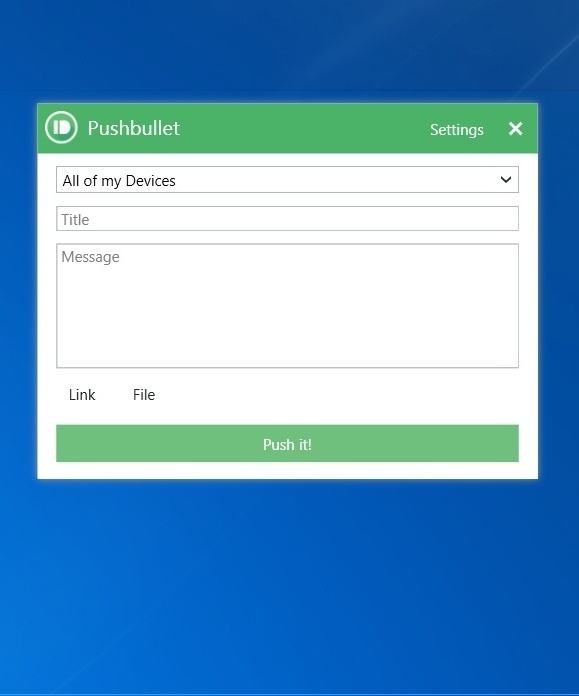Open the All of my Devices combo box

287,180
